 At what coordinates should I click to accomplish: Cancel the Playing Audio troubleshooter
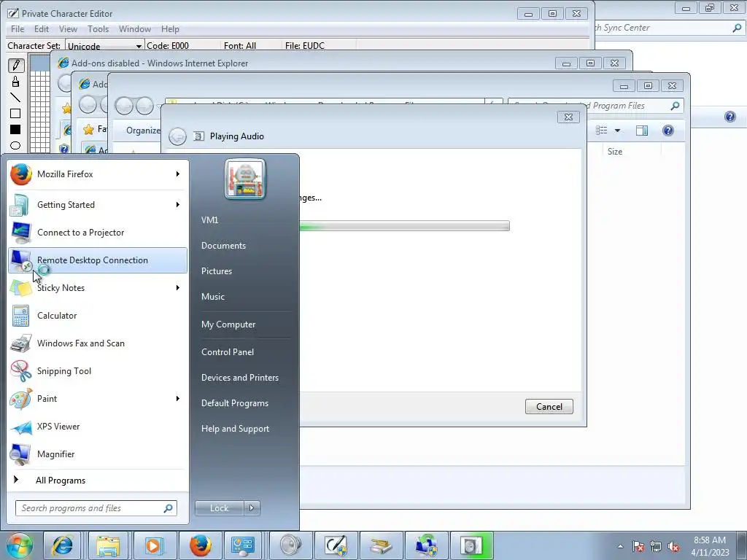pyautogui.click(x=549, y=407)
